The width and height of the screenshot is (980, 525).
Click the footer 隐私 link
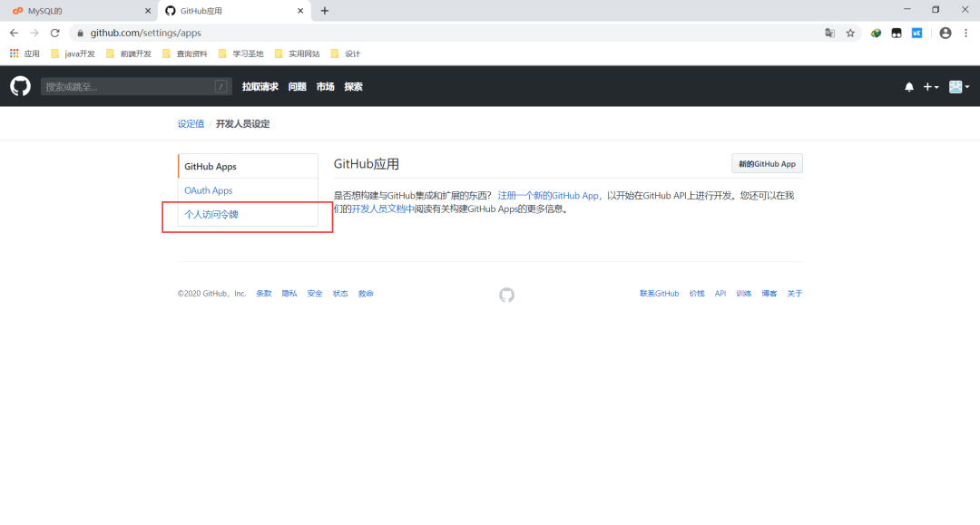pyautogui.click(x=289, y=294)
